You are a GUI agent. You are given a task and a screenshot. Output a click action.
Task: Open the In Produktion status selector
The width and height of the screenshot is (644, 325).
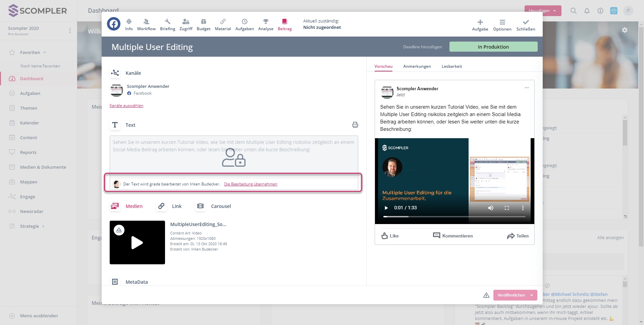pyautogui.click(x=493, y=47)
